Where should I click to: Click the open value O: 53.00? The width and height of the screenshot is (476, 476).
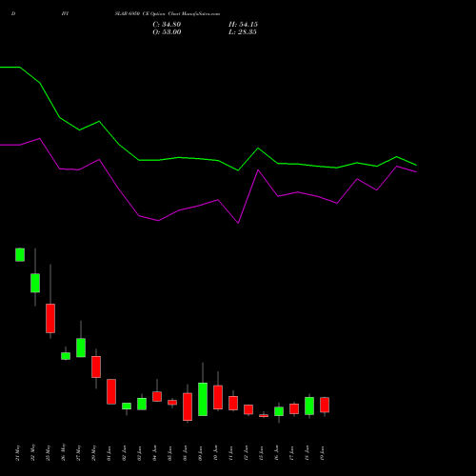click(x=167, y=32)
